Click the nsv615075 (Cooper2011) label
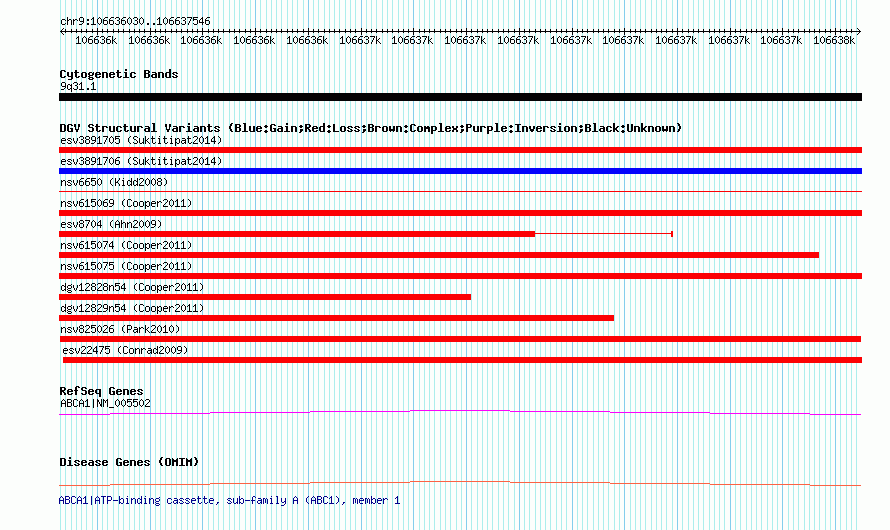Image resolution: width=890 pixels, height=530 pixels. tap(126, 266)
